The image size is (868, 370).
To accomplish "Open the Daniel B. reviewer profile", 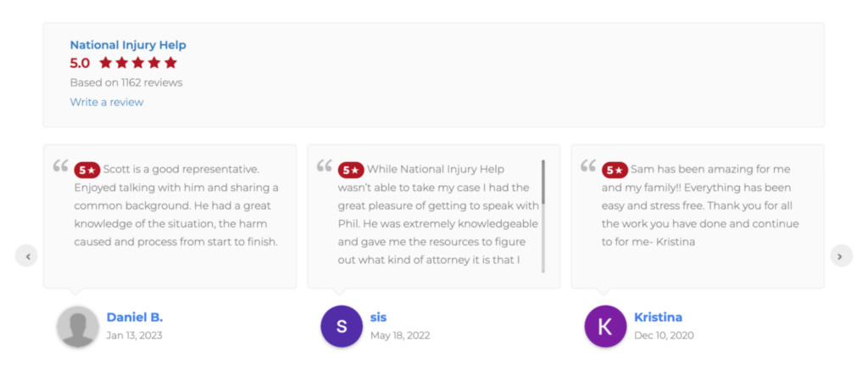I will 135,317.
